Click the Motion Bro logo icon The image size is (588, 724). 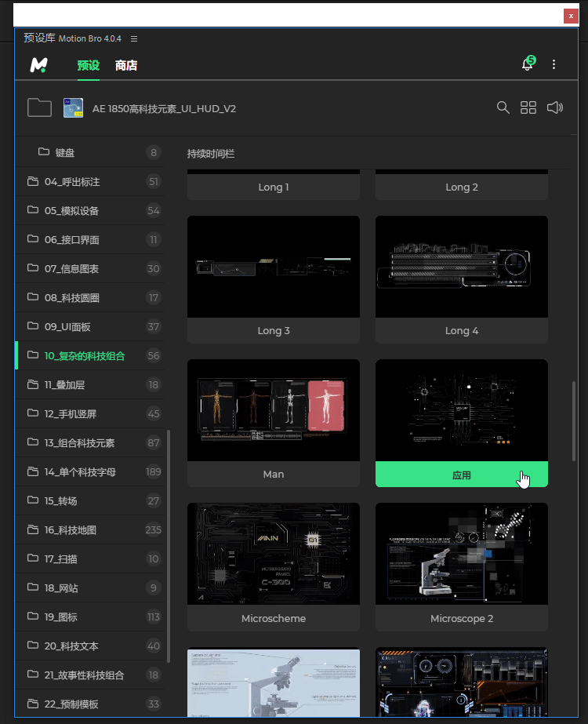(x=38, y=64)
